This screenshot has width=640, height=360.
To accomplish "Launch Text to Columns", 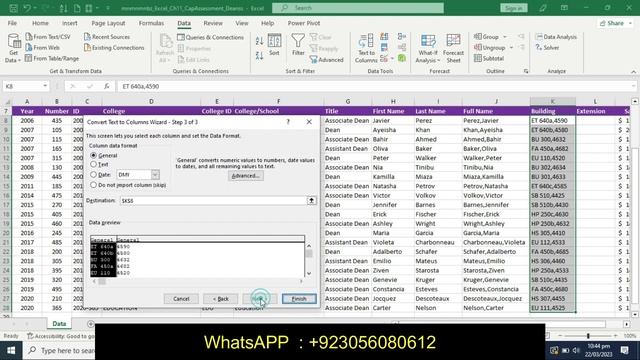I will click(x=366, y=48).
